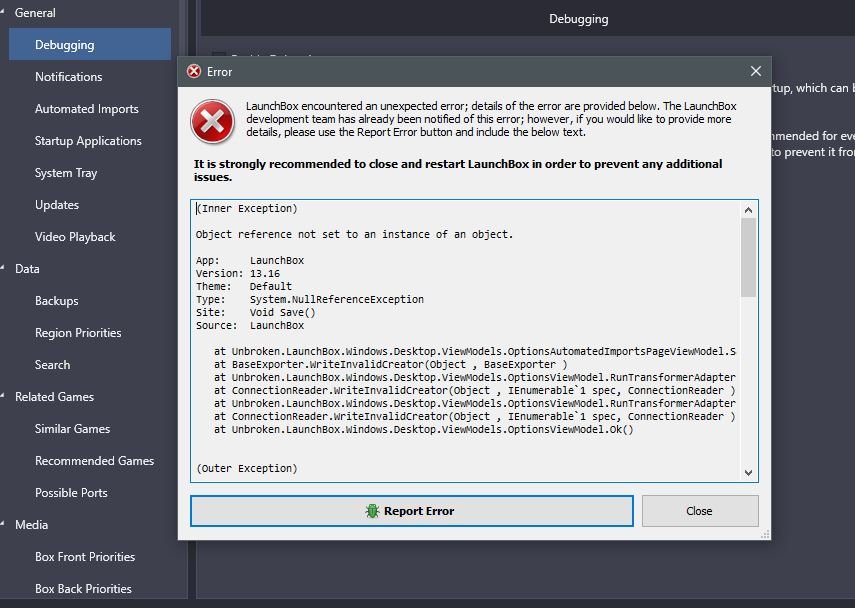Click the OptionsViewModel.Ok() stack trace line

424,430
